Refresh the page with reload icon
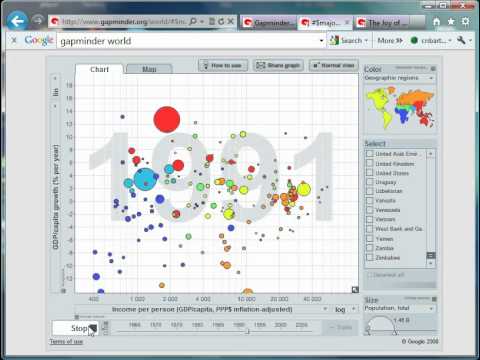Image resolution: width=480 pixels, height=360 pixels. [221, 22]
